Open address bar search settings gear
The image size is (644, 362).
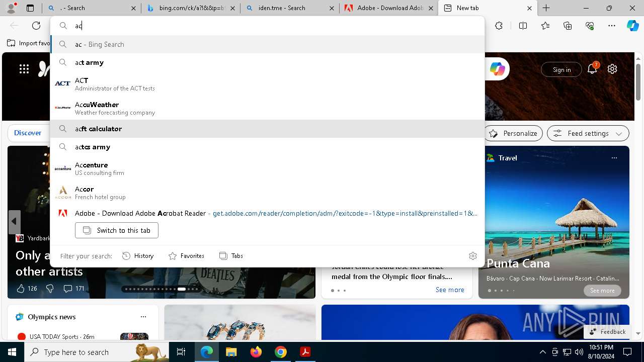[x=473, y=256]
